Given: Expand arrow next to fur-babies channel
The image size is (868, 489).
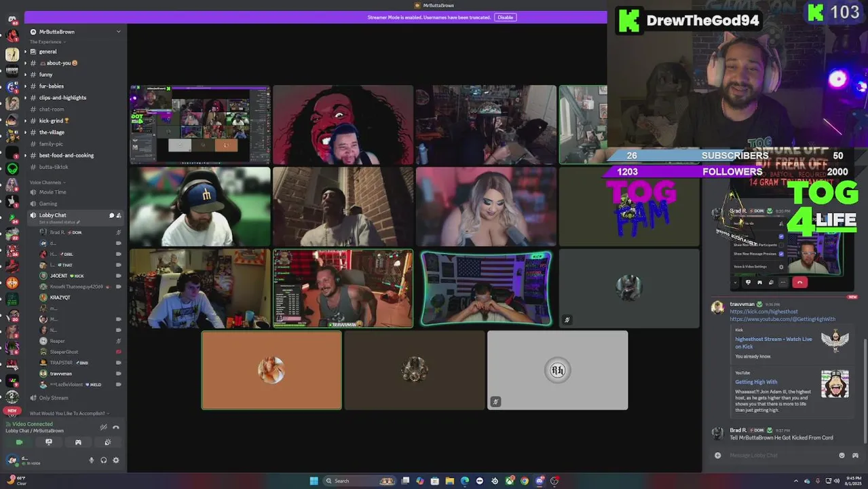Looking at the screenshot, I should [x=25, y=86].
